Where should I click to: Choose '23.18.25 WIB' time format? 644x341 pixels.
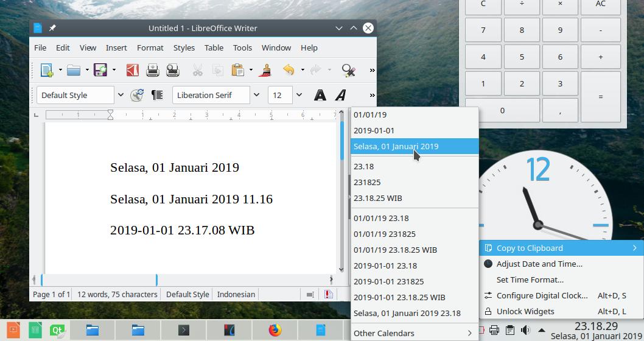(415, 198)
